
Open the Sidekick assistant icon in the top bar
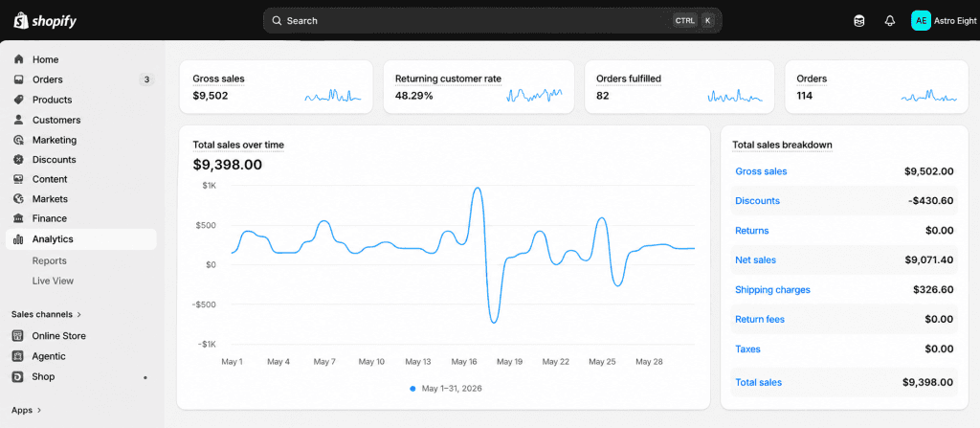(859, 21)
